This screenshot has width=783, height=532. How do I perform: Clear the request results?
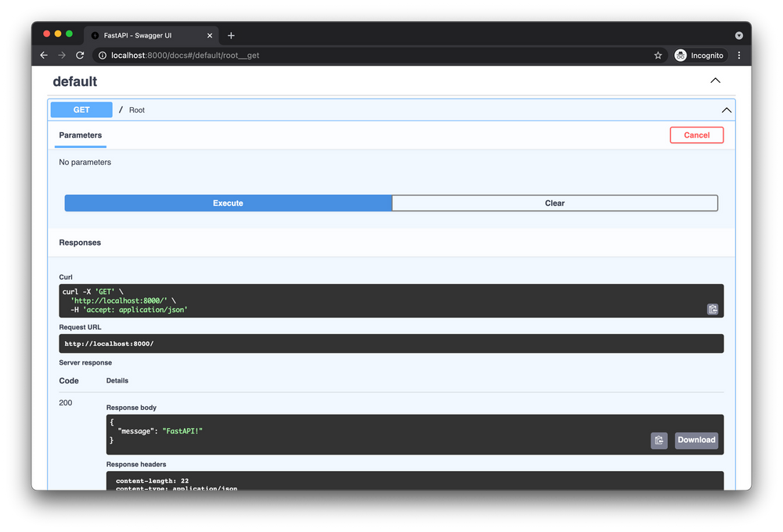click(554, 203)
